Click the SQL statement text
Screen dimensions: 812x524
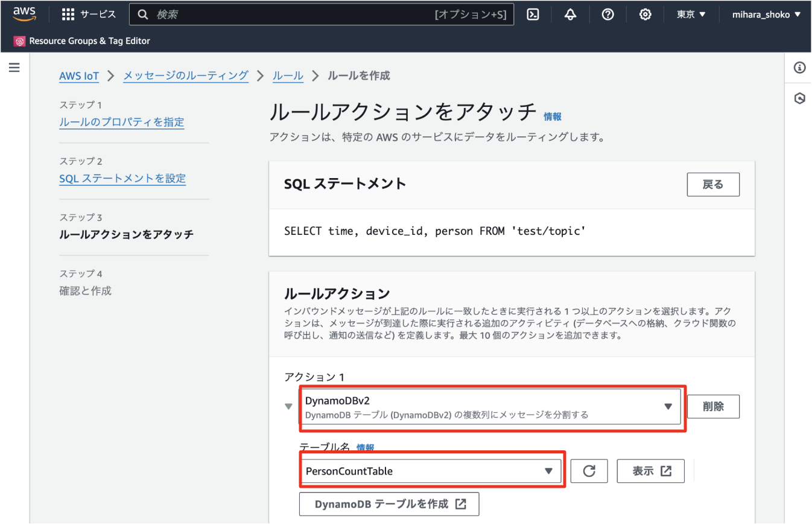[x=435, y=231]
